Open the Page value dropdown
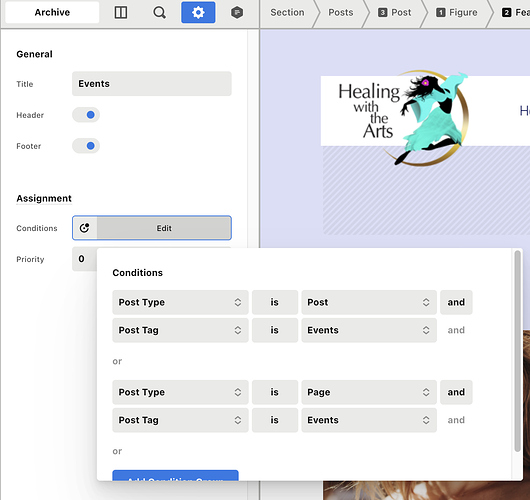The width and height of the screenshot is (530, 500). 369,392
